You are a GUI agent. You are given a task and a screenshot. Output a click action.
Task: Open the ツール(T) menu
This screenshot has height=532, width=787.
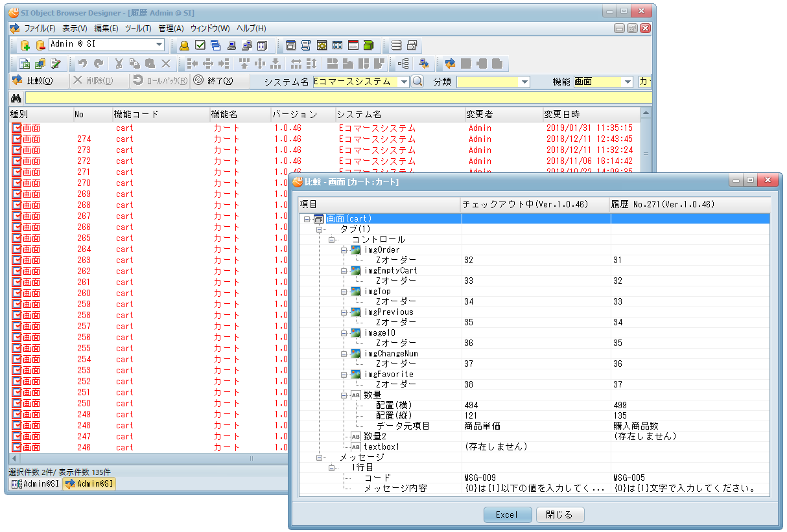point(137,29)
